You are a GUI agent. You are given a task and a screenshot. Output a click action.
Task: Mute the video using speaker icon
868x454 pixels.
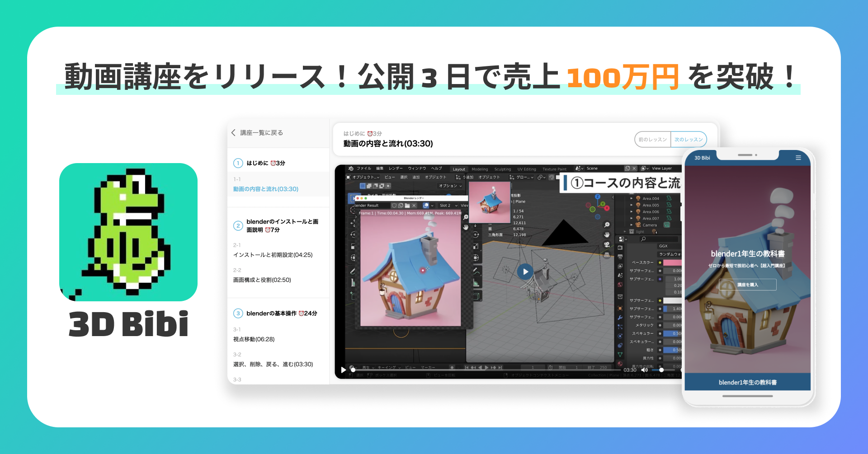pos(644,370)
